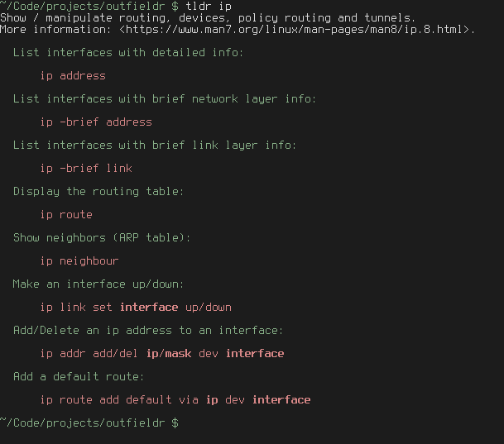The width and height of the screenshot is (504, 444).
Task: Click the 'Show neighbors (ARP table)' description
Action: [102, 238]
